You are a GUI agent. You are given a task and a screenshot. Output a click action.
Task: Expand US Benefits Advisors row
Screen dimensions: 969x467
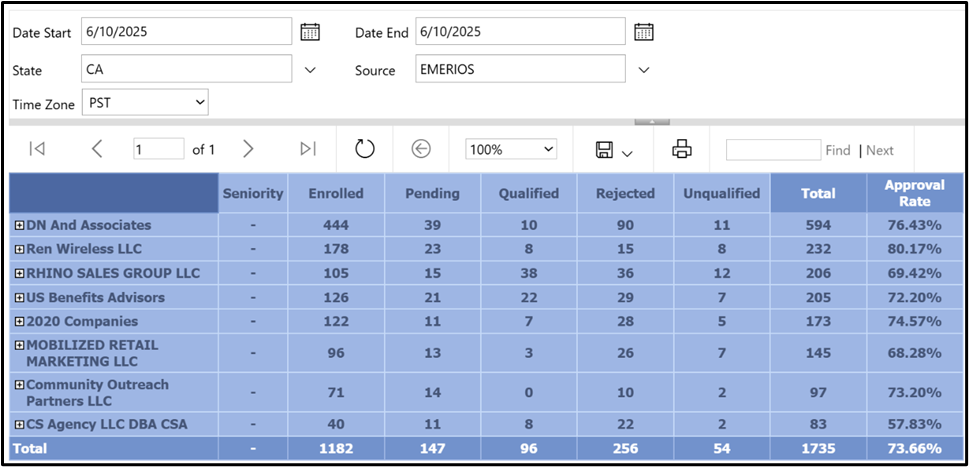[19, 297]
